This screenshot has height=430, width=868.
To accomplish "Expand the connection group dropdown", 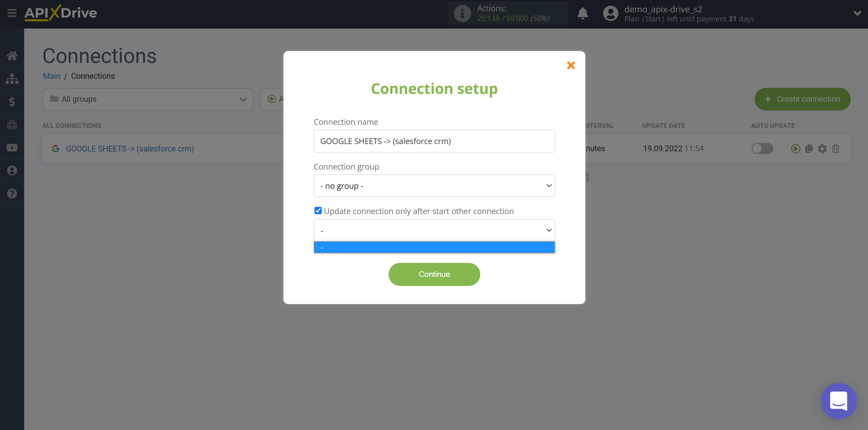I will click(435, 186).
